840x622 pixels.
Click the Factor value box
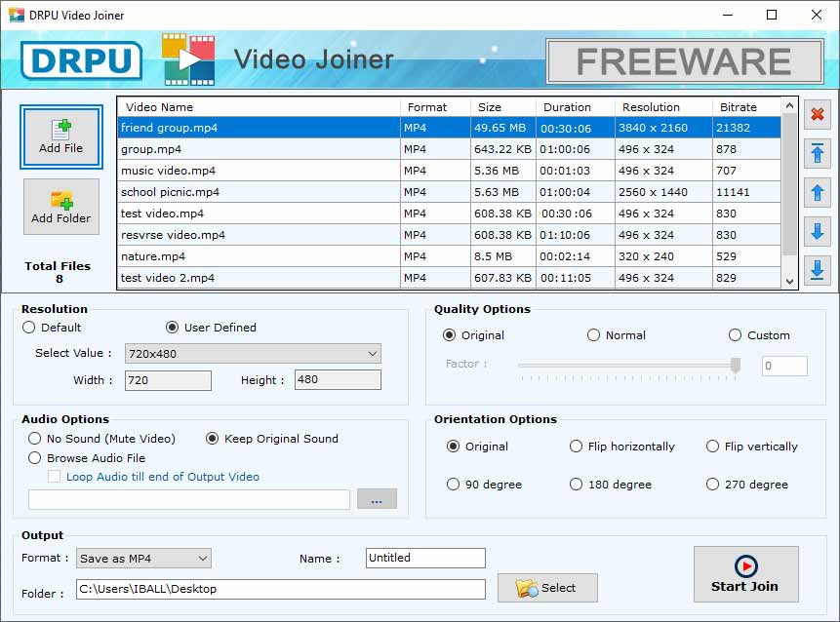(784, 366)
